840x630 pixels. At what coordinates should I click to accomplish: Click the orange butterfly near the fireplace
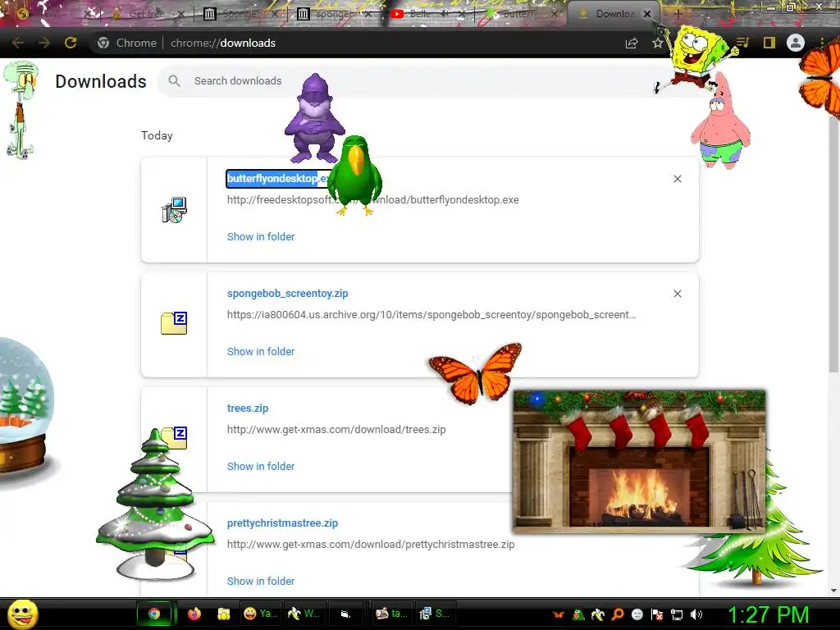coord(476,373)
